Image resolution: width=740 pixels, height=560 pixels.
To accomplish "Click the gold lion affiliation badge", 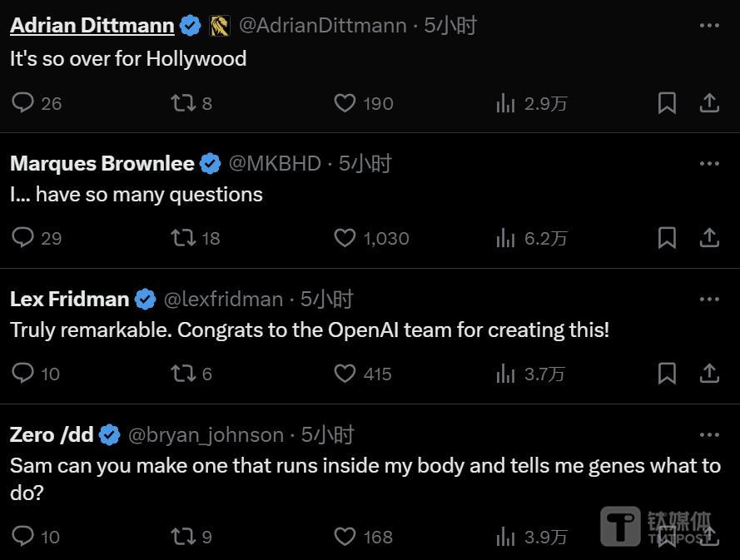I will 220,26.
